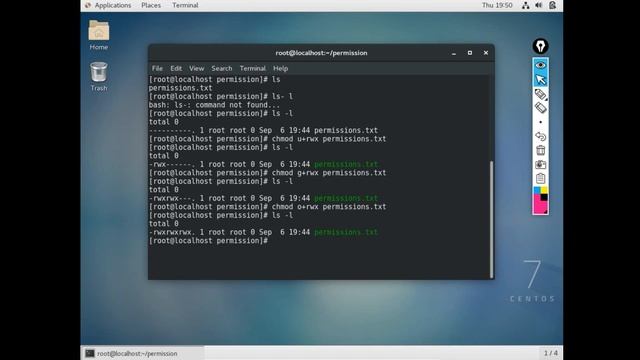Click the '-rwxrwxrwx.' permission string
The image size is (640, 360).
(172, 232)
